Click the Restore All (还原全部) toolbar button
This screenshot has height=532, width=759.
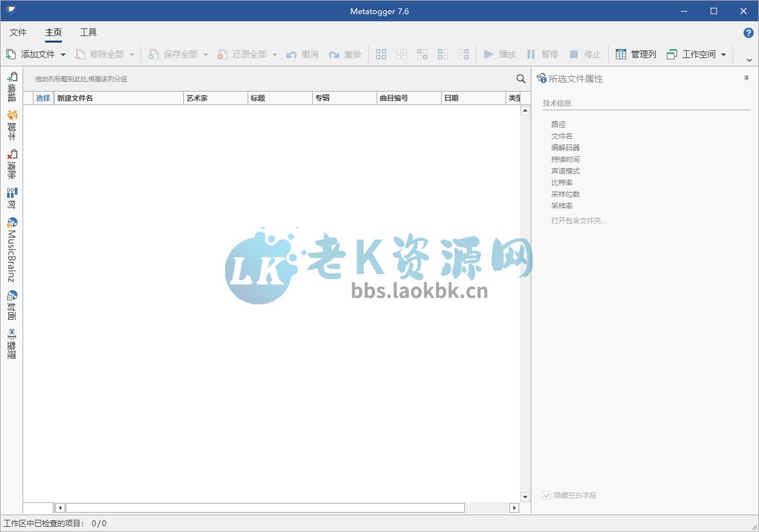pyautogui.click(x=242, y=54)
